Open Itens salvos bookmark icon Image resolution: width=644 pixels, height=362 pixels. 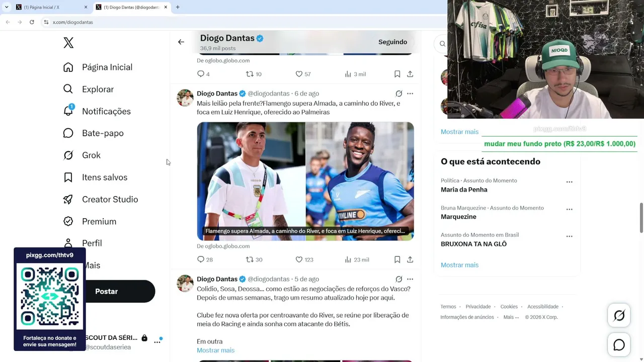click(68, 177)
